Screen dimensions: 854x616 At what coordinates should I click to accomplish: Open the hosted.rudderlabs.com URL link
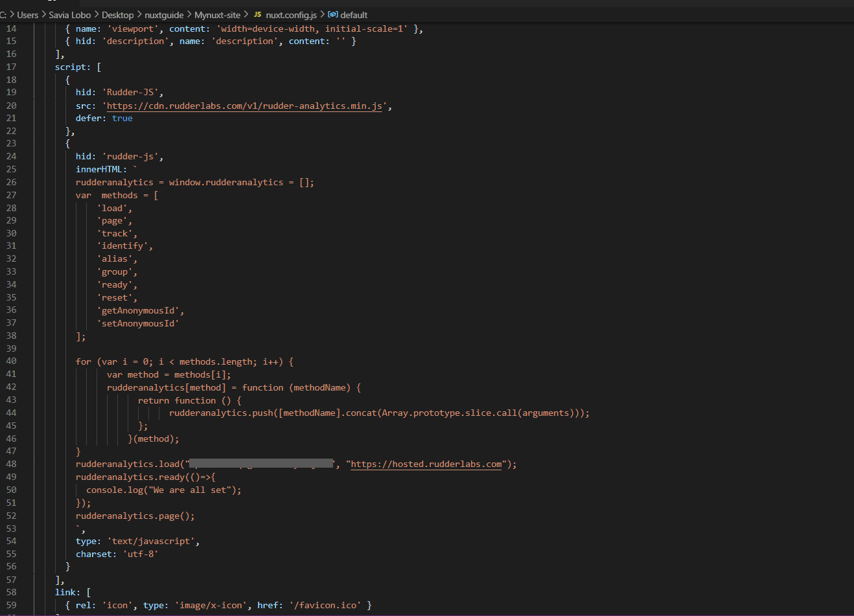(x=426, y=464)
